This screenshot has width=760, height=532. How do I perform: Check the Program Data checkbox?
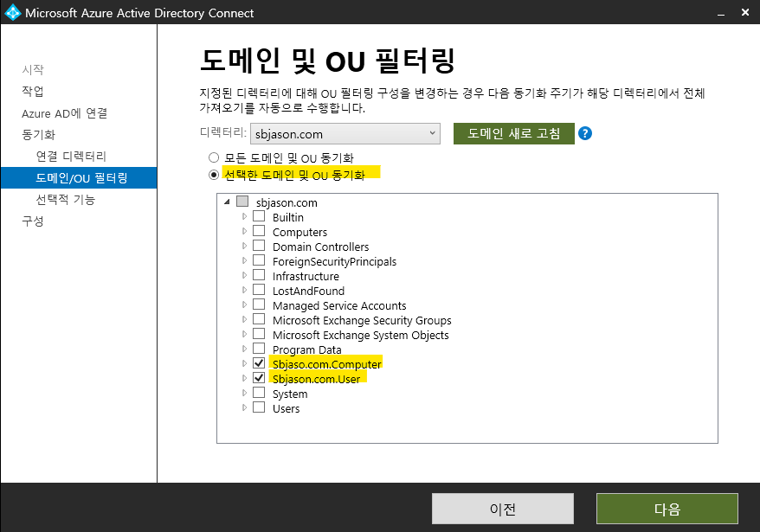259,349
